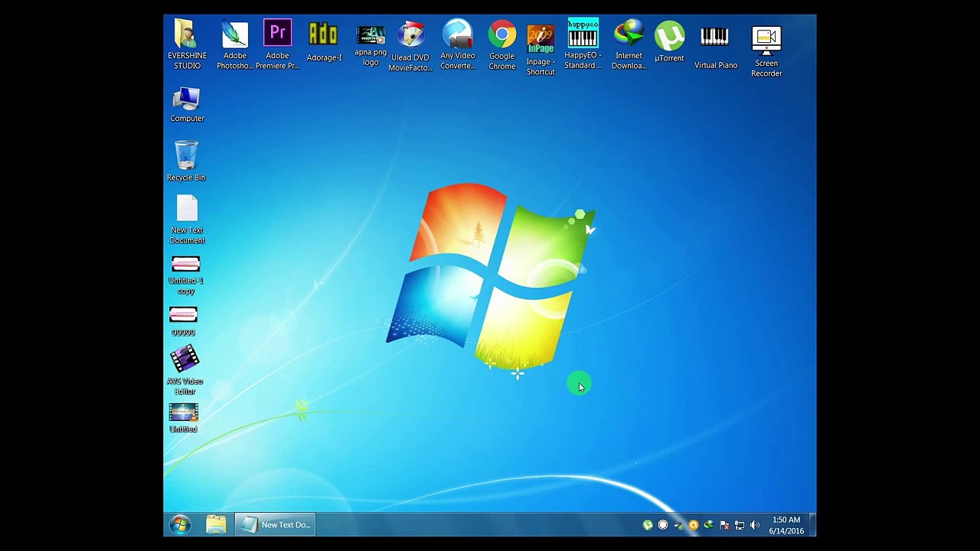Screen dimensions: 980x551
Task: Select the apna png logo file
Action: [371, 46]
